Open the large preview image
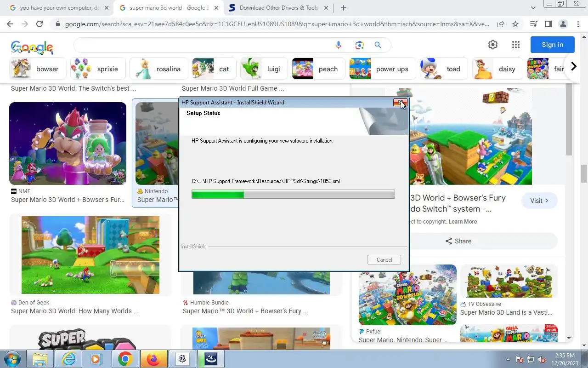This screenshot has height=368, width=588. (470, 137)
